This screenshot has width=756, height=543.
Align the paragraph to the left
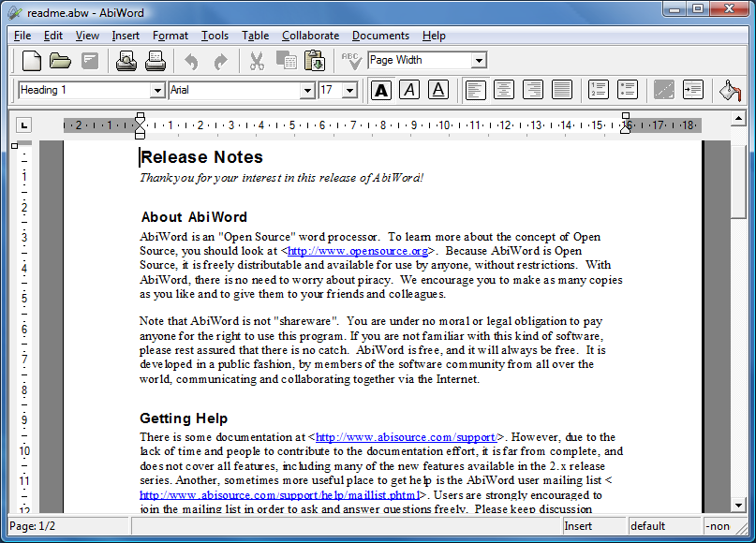coord(475,90)
